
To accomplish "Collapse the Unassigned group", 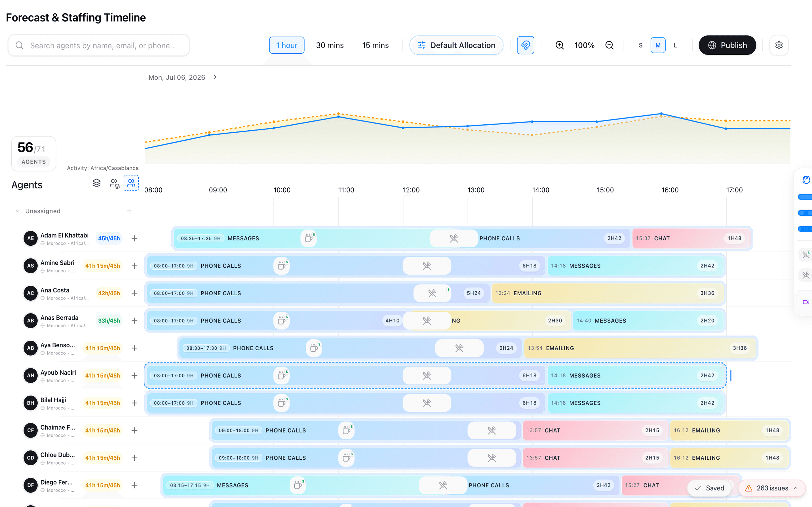I will [18, 211].
